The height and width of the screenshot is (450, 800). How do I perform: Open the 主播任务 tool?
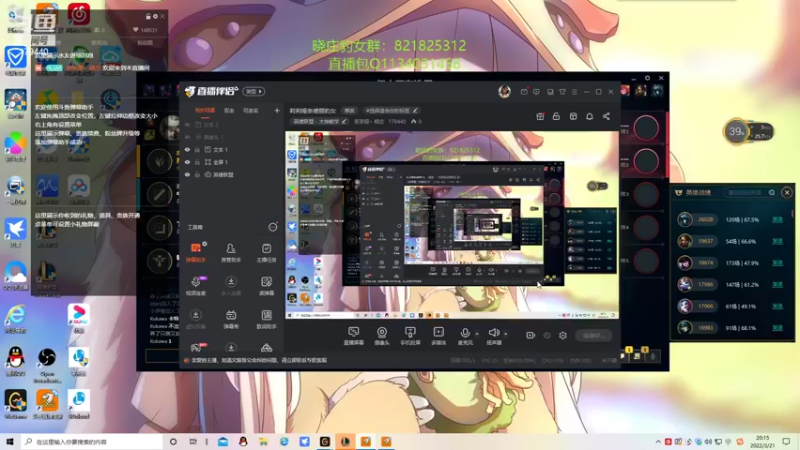(266, 253)
